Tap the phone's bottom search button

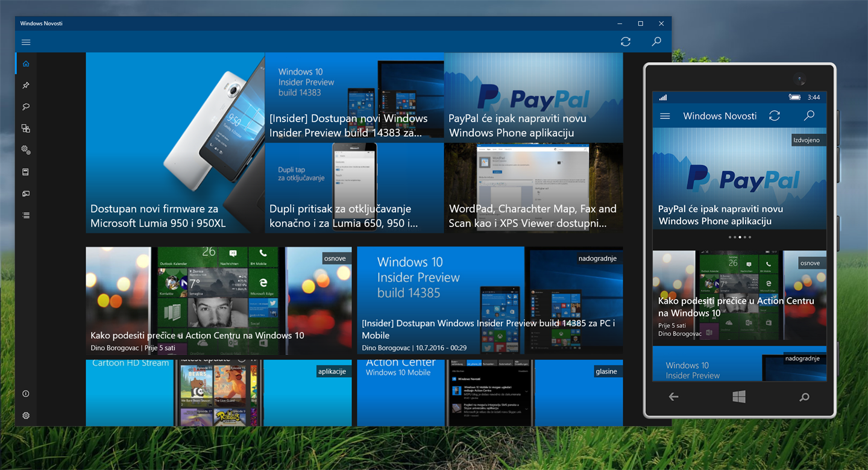(804, 396)
